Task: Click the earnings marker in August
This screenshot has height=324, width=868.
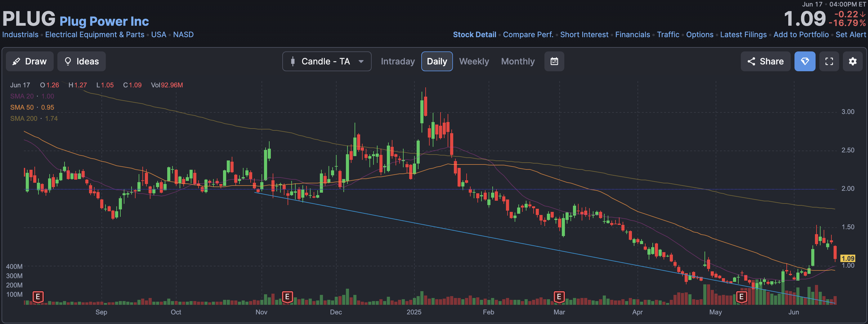Action: click(38, 297)
